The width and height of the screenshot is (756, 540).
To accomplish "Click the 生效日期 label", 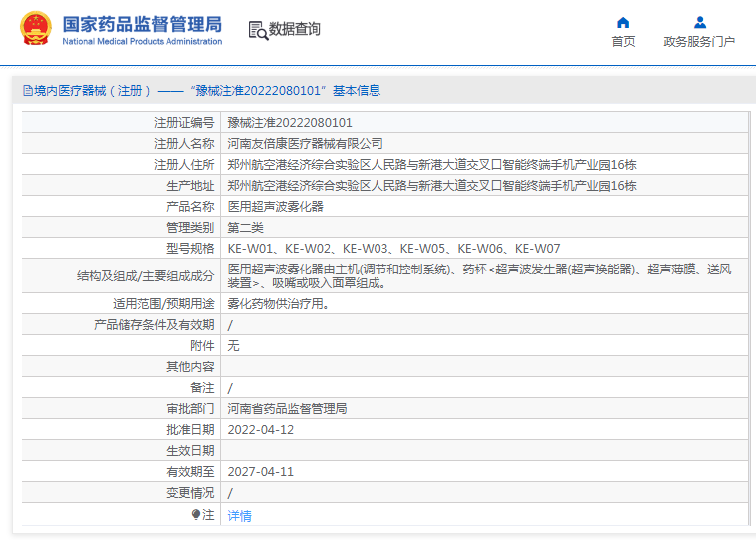I will pyautogui.click(x=190, y=451).
